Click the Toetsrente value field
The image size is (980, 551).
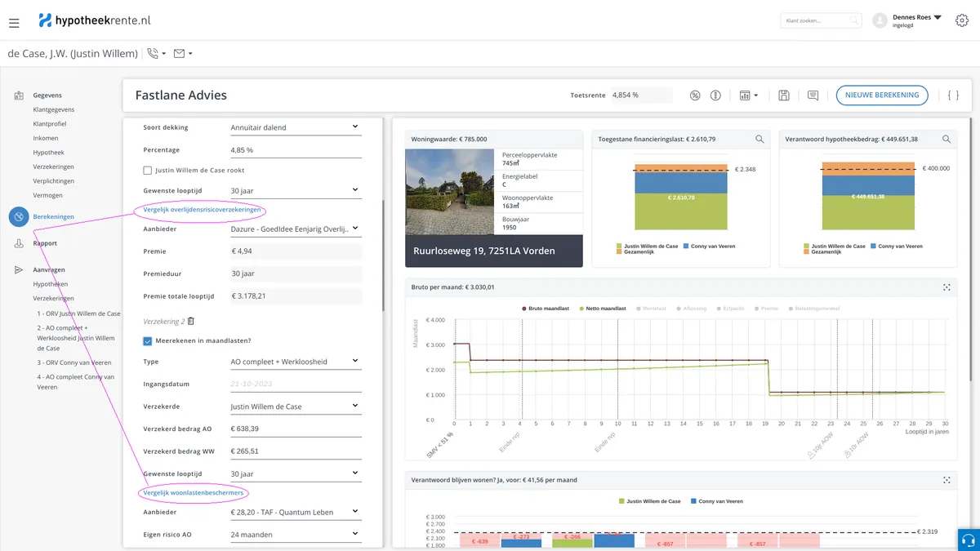click(x=640, y=96)
